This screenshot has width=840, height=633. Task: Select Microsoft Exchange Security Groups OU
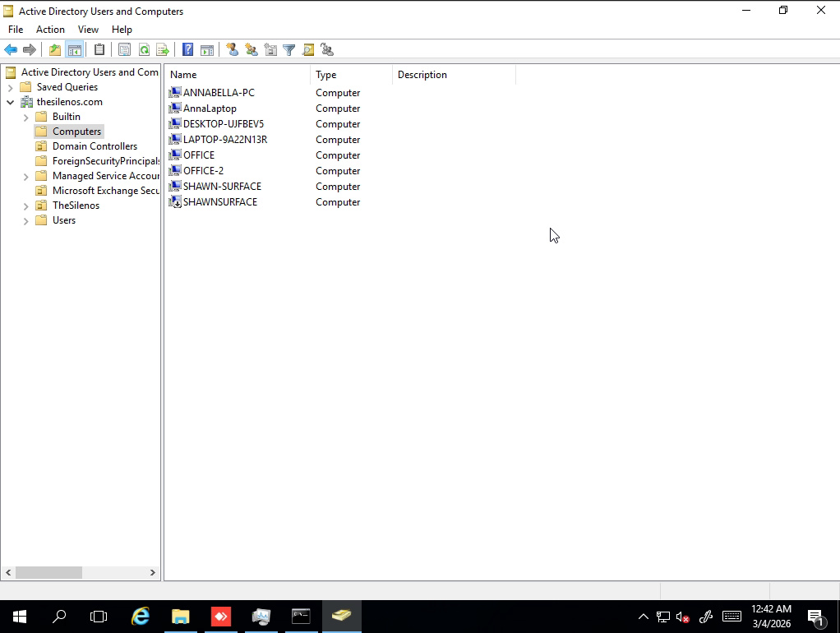click(105, 190)
